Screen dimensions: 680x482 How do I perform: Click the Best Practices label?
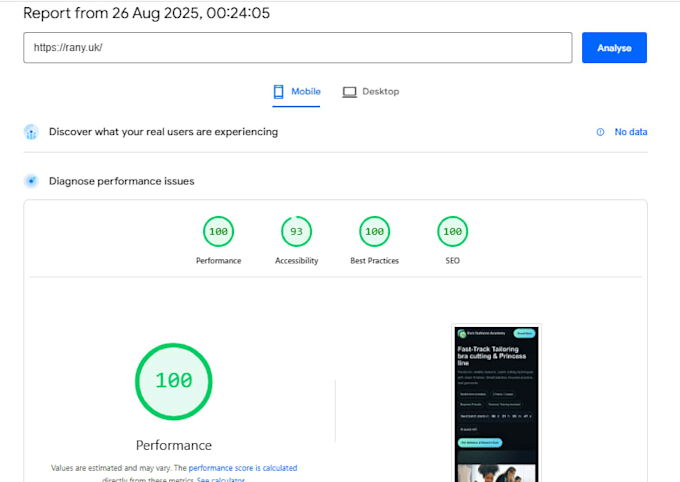click(x=375, y=261)
